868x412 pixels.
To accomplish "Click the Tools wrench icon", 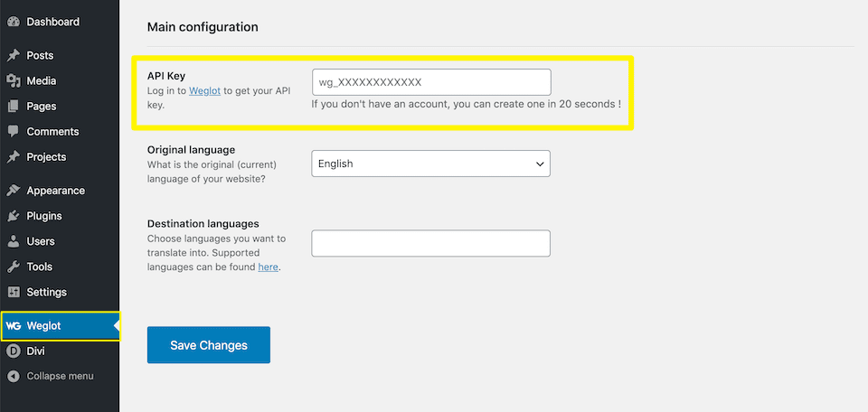I will point(14,267).
